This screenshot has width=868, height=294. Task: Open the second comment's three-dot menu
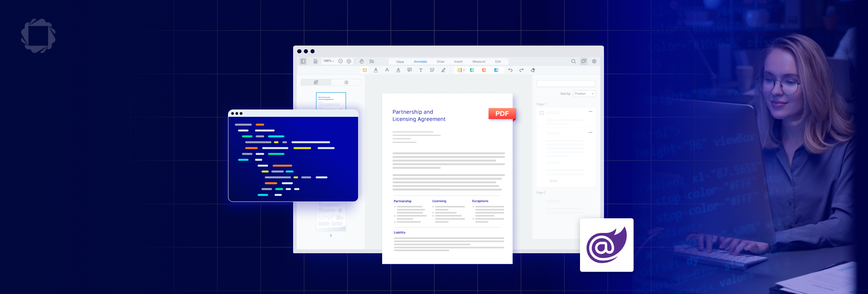(590, 132)
